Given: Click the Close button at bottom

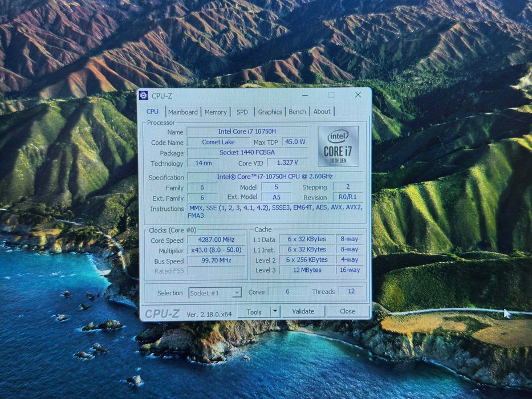Looking at the screenshot, I should click(x=347, y=311).
